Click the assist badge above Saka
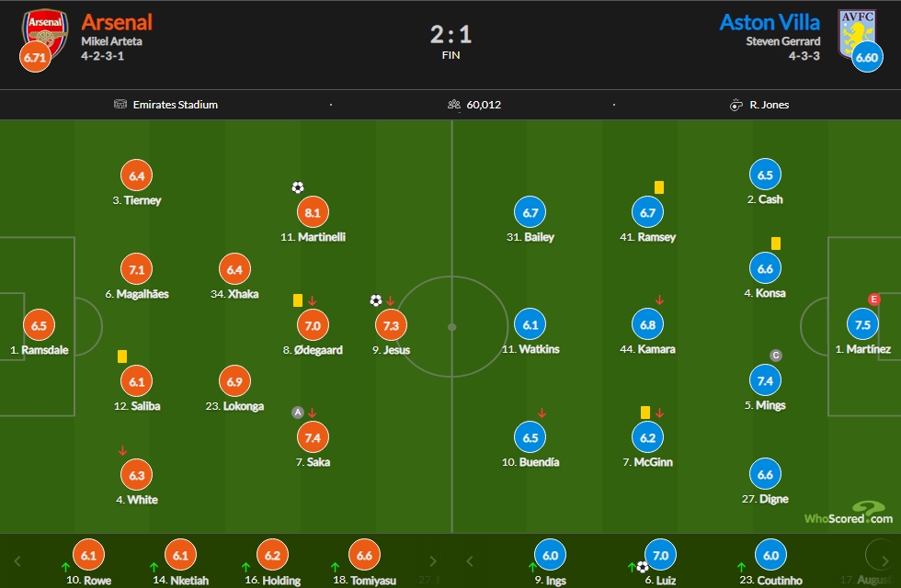Viewport: 901px width, 588px height. point(298,413)
